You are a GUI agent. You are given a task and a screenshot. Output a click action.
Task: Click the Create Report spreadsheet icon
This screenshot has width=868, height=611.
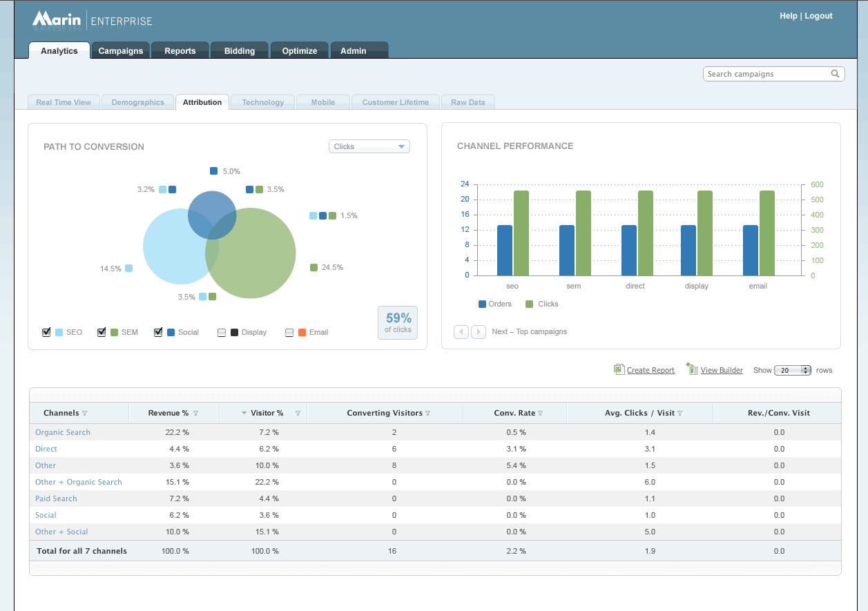pos(619,370)
